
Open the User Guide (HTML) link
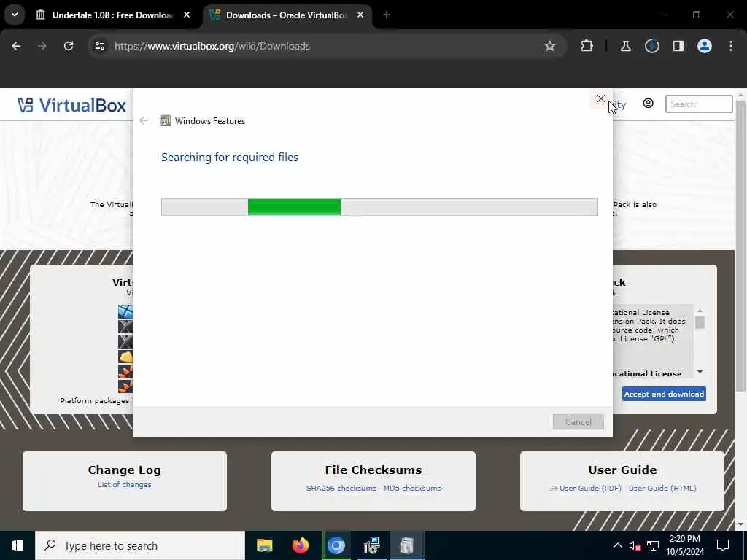tap(662, 488)
